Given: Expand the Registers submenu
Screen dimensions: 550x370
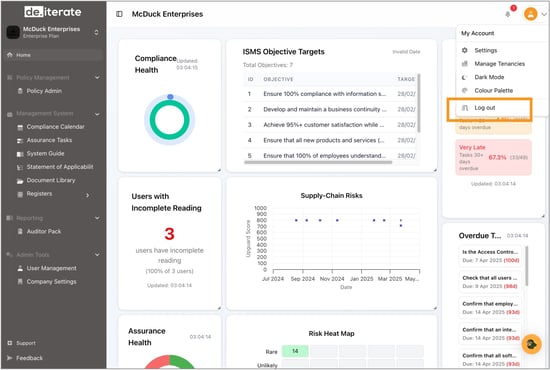Looking at the screenshot, I should (x=88, y=195).
